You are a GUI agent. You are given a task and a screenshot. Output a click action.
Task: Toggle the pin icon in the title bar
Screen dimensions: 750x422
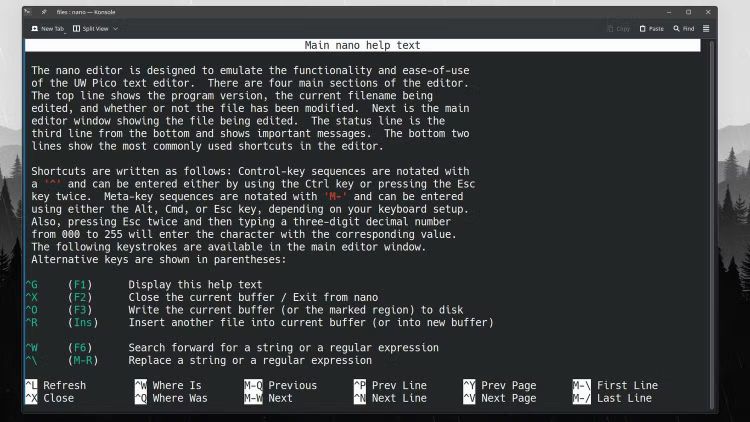44,12
